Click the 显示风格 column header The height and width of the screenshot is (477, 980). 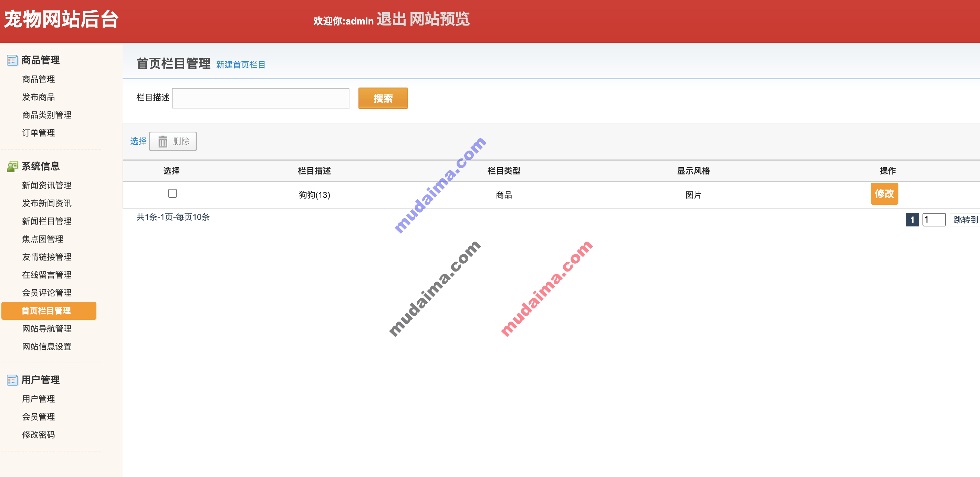pos(694,171)
